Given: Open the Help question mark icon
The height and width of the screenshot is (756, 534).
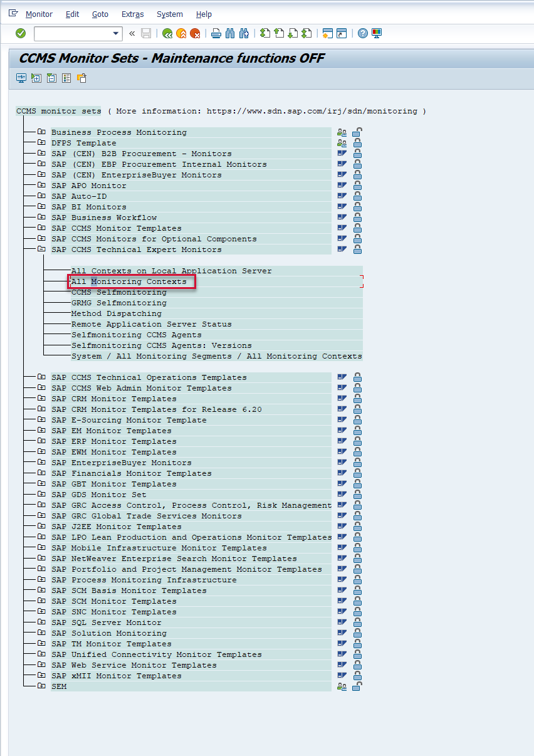Looking at the screenshot, I should [x=362, y=33].
